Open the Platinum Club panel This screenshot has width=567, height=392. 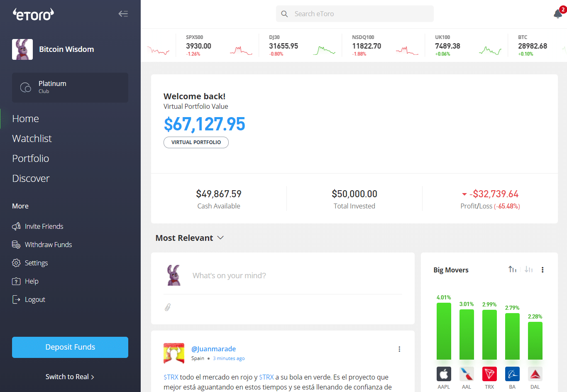pyautogui.click(x=70, y=88)
